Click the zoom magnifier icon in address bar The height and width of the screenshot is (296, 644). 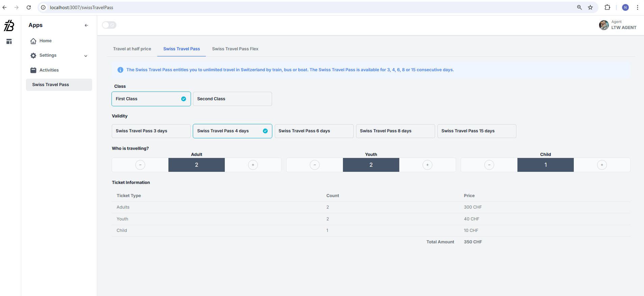coord(579,7)
